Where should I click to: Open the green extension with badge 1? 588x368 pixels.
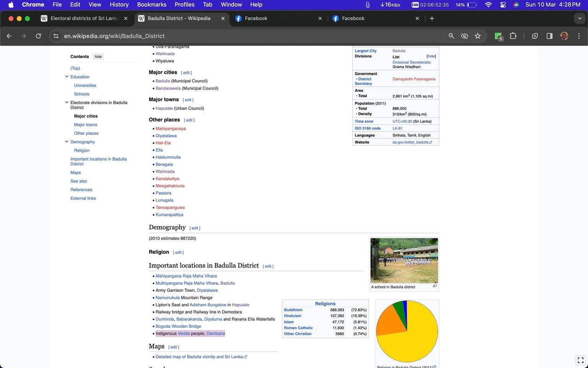(x=498, y=36)
